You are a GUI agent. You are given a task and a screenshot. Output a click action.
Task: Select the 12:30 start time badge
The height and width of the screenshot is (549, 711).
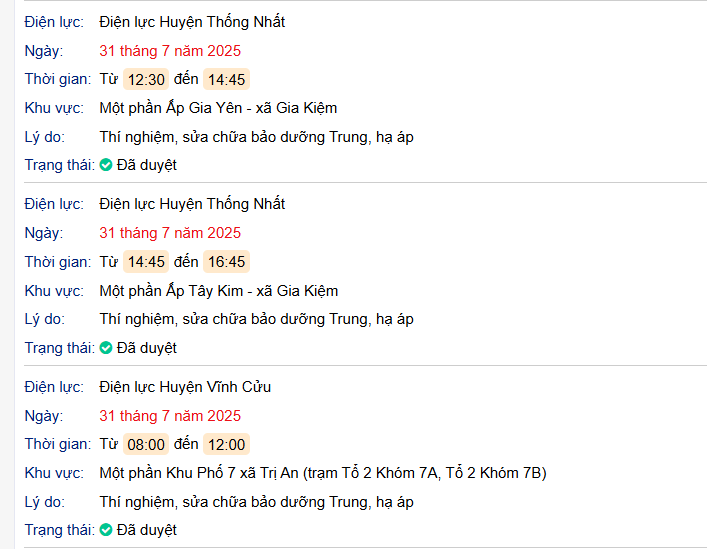tap(146, 80)
